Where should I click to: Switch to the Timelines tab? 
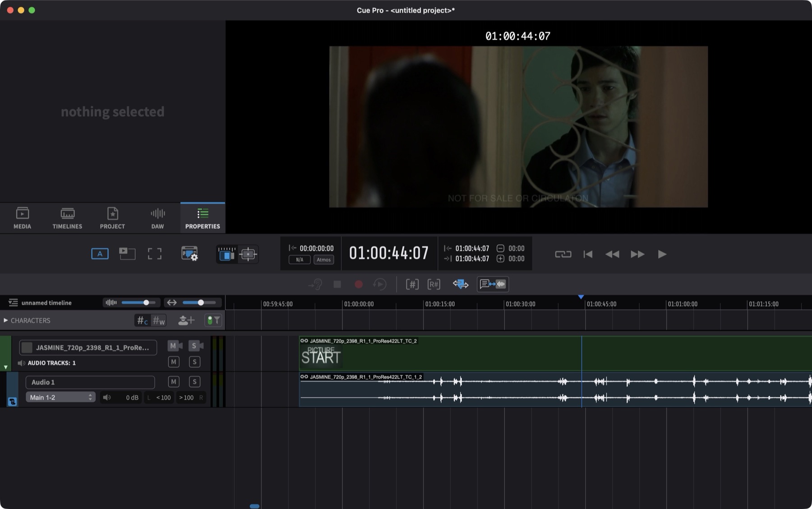67,218
